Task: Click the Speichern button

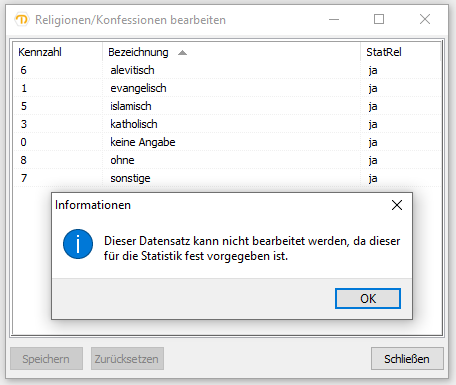Action: coord(46,359)
